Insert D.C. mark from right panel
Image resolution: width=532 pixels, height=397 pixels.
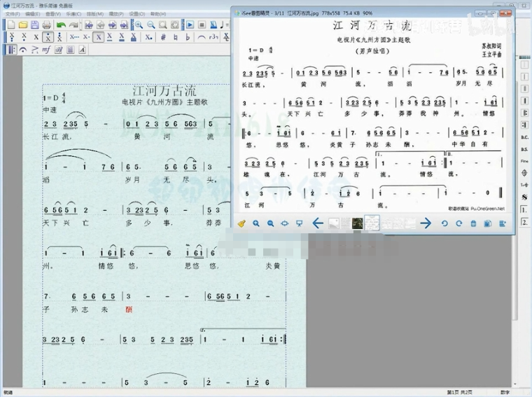tap(524, 137)
